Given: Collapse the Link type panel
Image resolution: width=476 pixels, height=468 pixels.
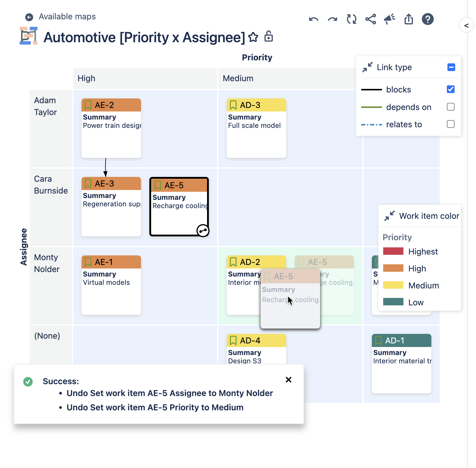Looking at the screenshot, I should [451, 67].
